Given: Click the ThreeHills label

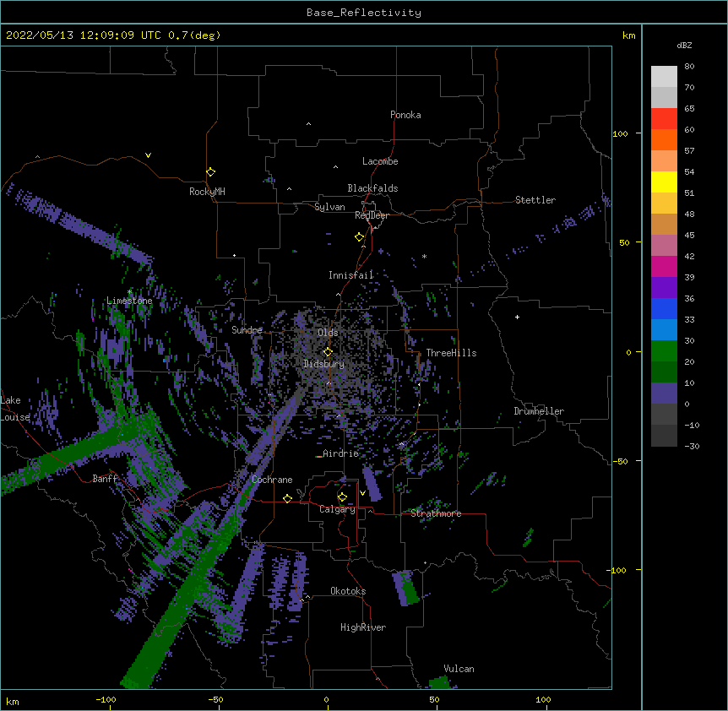Looking at the screenshot, I should tap(451, 353).
